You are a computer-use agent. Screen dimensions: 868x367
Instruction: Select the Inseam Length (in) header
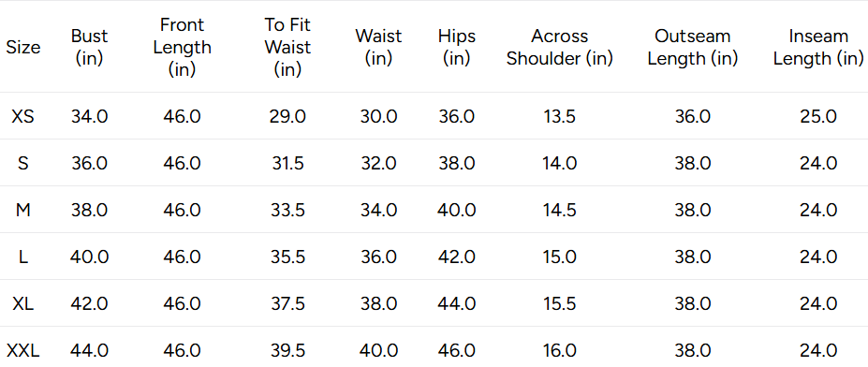818,47
